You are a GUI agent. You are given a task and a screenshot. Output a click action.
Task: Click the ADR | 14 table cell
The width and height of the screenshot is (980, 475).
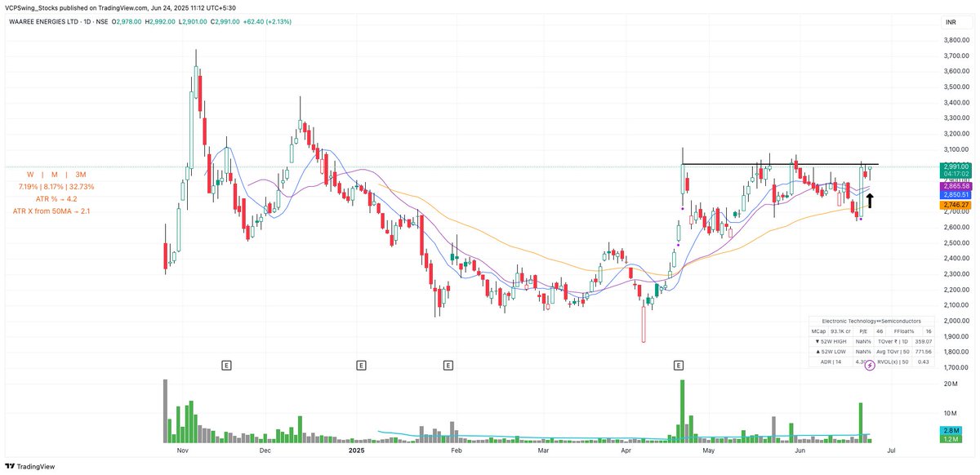[x=831, y=362]
